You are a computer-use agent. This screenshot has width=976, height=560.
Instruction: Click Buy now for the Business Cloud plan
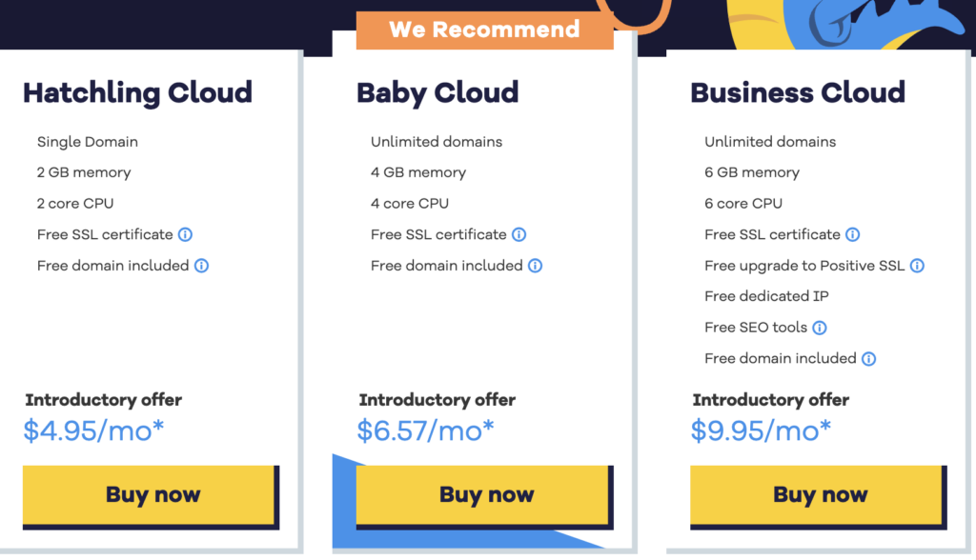818,494
